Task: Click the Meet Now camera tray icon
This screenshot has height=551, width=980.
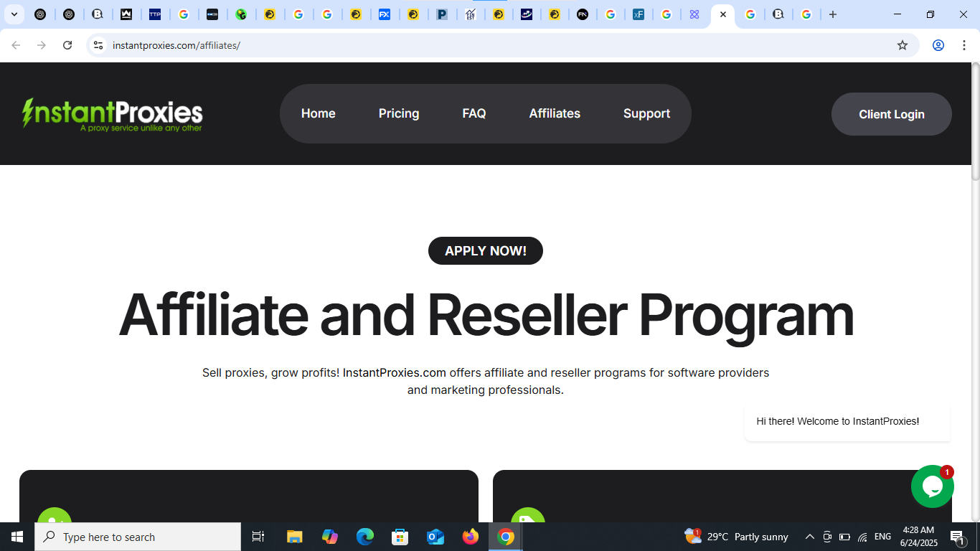Action: click(x=827, y=537)
